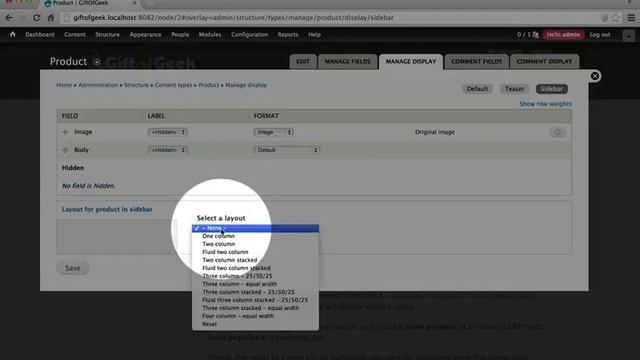
Task: Open the Reports admin menu
Action: pyautogui.click(x=288, y=35)
